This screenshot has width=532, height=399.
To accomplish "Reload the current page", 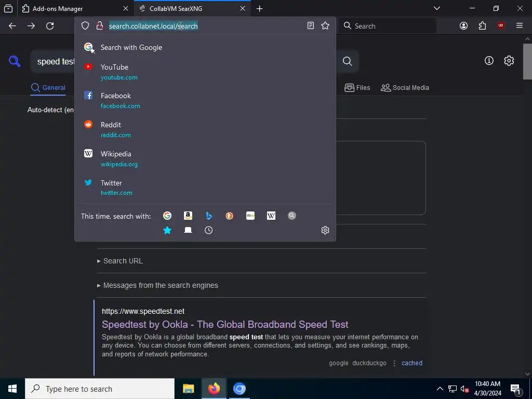I will (x=50, y=26).
